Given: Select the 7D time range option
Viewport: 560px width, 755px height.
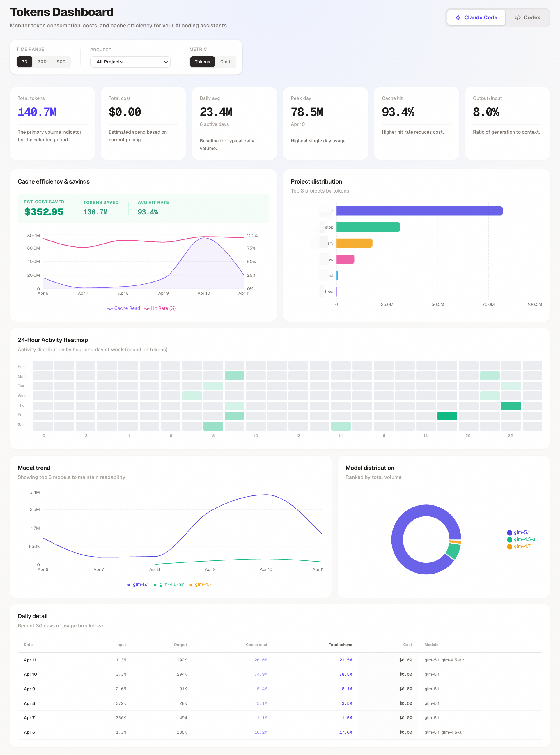Looking at the screenshot, I should pos(24,62).
